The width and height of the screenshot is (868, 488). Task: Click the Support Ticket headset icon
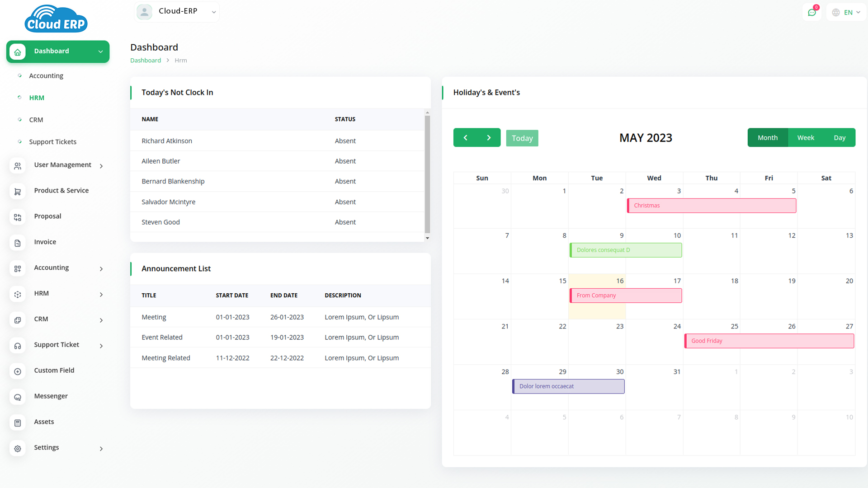click(18, 346)
